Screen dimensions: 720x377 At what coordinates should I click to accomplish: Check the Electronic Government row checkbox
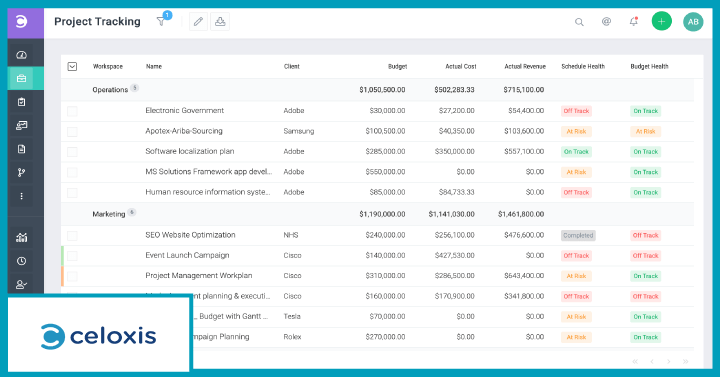72,111
